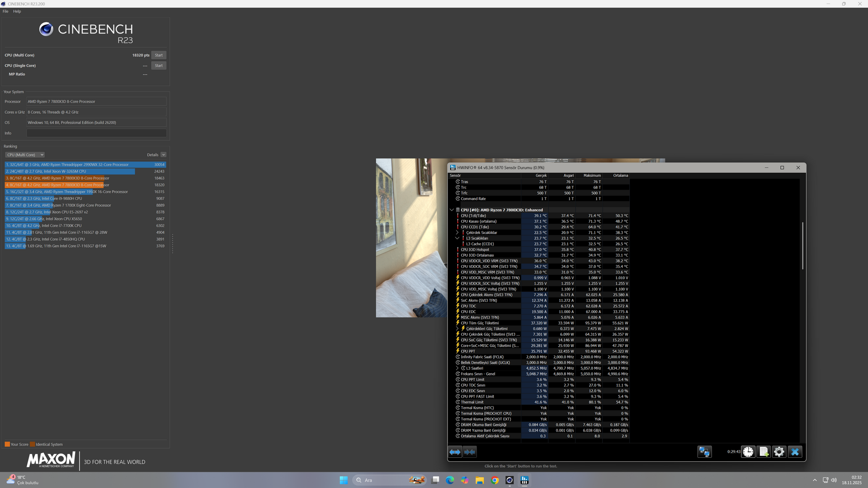Click HWiNFO log file icon
868x488 pixels.
click(764, 452)
